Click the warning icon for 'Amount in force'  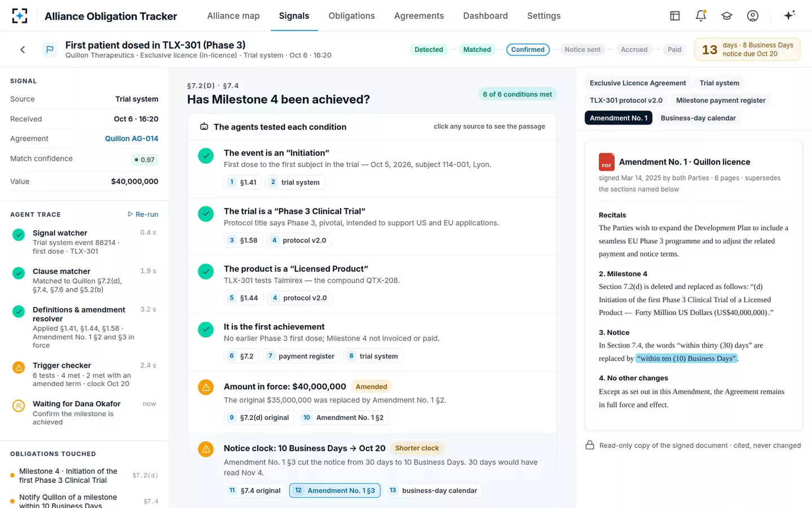tap(206, 388)
